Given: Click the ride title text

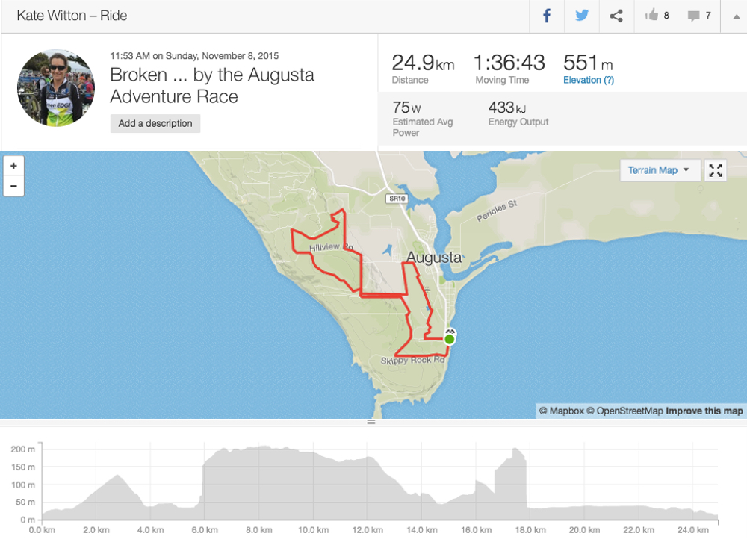Looking at the screenshot, I should [212, 86].
